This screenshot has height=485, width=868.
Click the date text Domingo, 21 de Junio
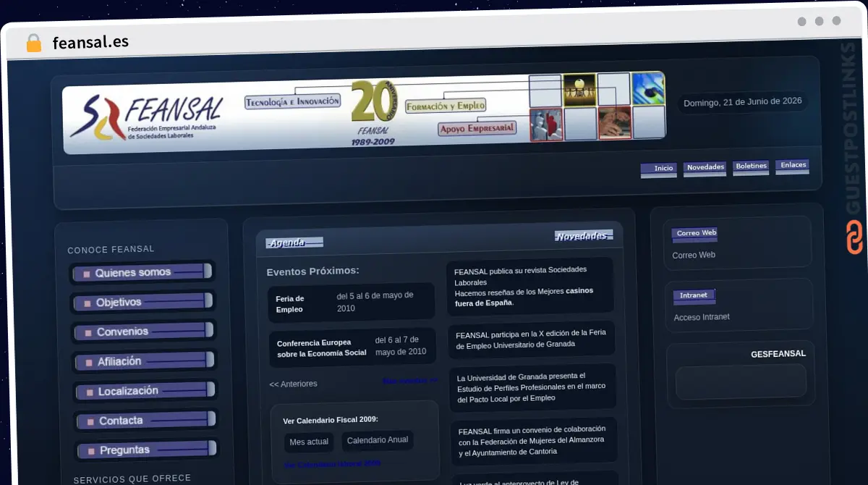click(743, 102)
